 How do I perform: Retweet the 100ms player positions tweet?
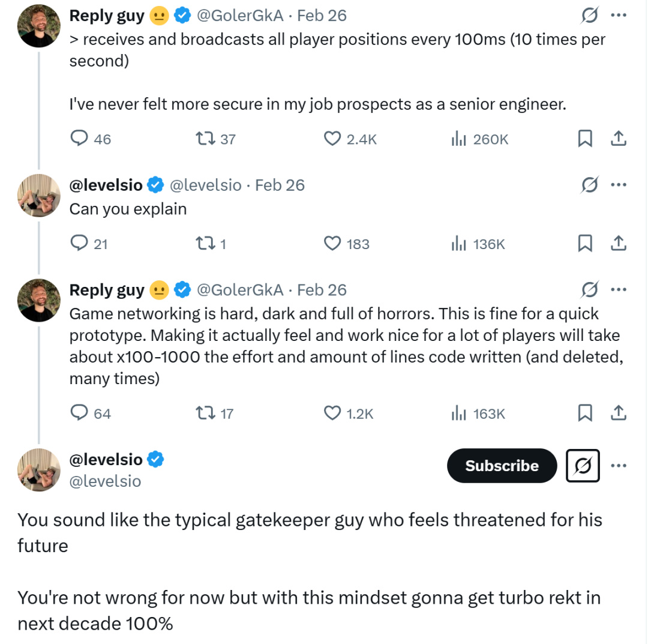206,139
